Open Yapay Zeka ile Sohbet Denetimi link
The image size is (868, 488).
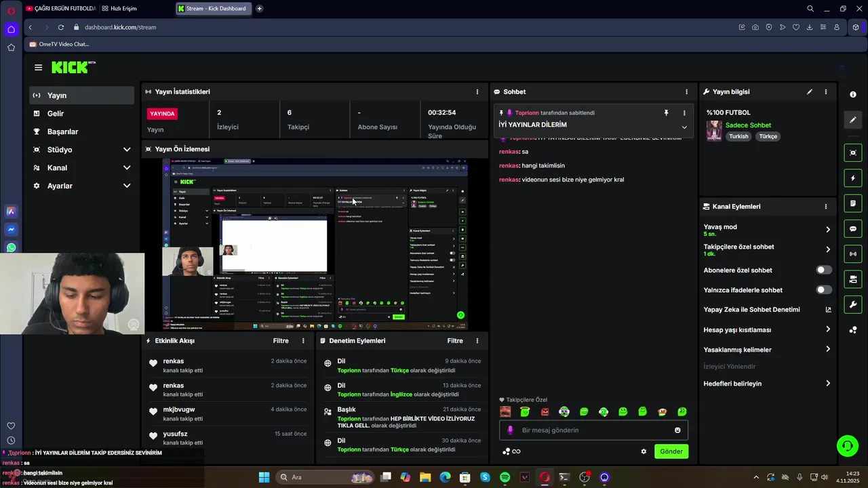coord(767,310)
